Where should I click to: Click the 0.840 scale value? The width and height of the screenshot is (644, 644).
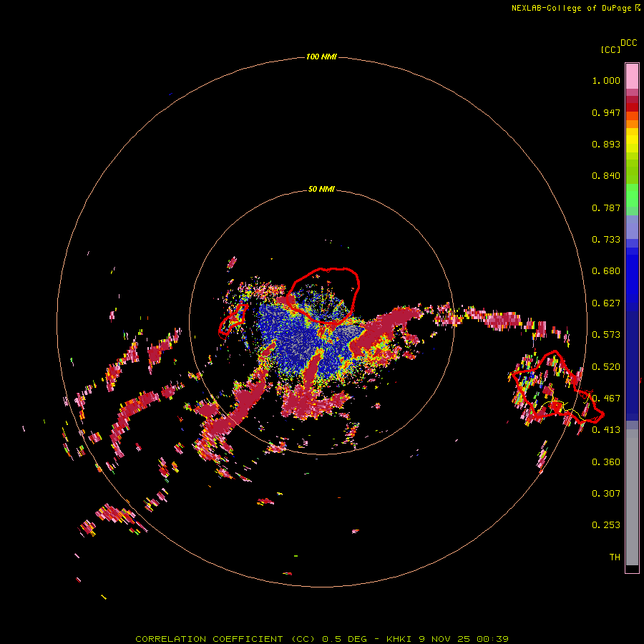point(606,176)
